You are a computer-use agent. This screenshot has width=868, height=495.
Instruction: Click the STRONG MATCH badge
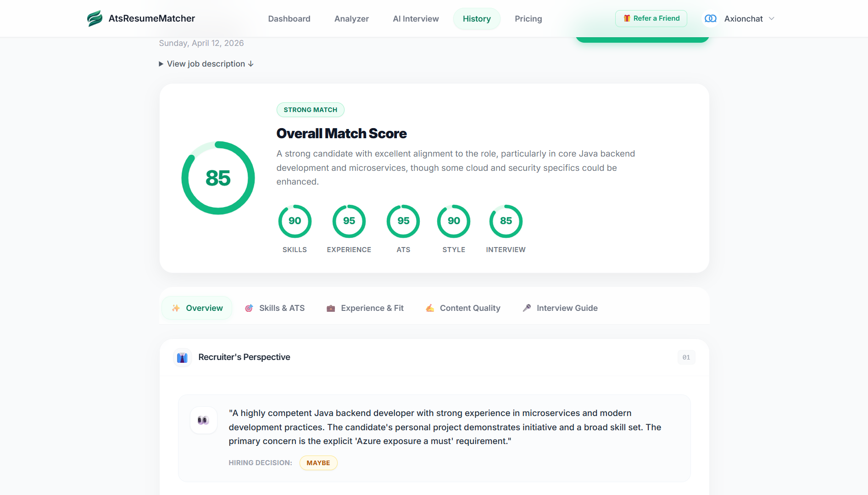pyautogui.click(x=310, y=110)
